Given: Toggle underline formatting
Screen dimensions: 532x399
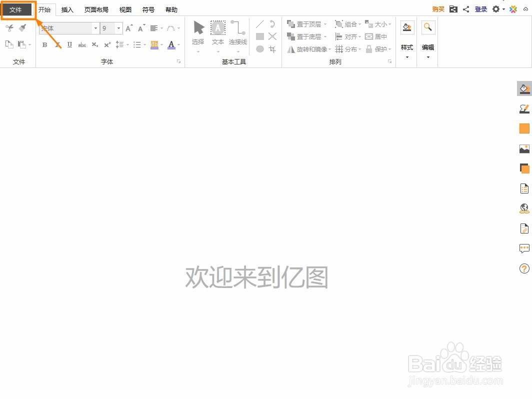Looking at the screenshot, I should click(x=69, y=45).
